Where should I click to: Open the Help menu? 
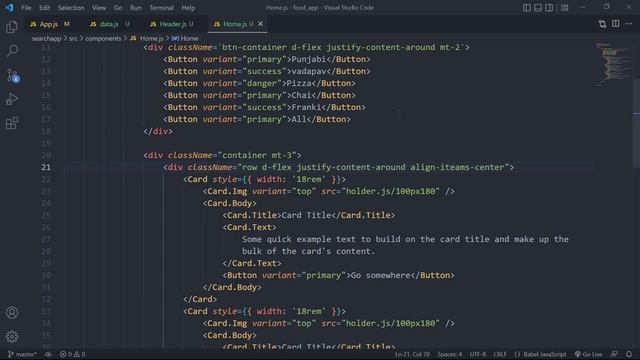188,8
